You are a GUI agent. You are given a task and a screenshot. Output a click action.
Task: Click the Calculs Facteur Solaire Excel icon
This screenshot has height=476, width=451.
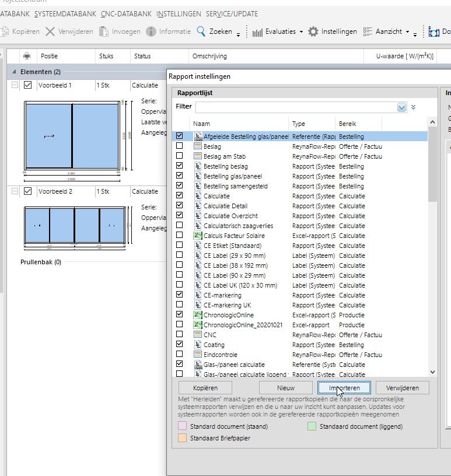[x=198, y=236]
